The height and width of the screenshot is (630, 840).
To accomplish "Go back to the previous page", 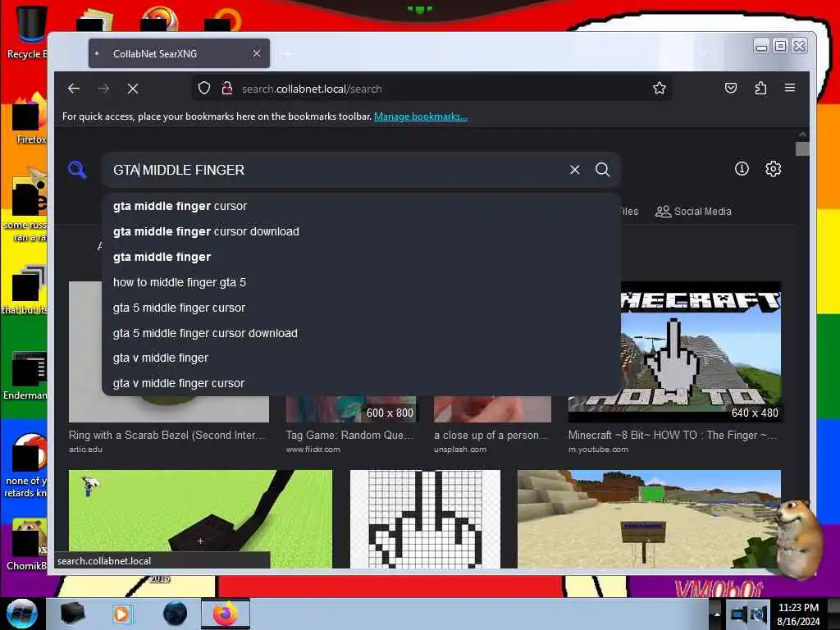I will 74,89.
